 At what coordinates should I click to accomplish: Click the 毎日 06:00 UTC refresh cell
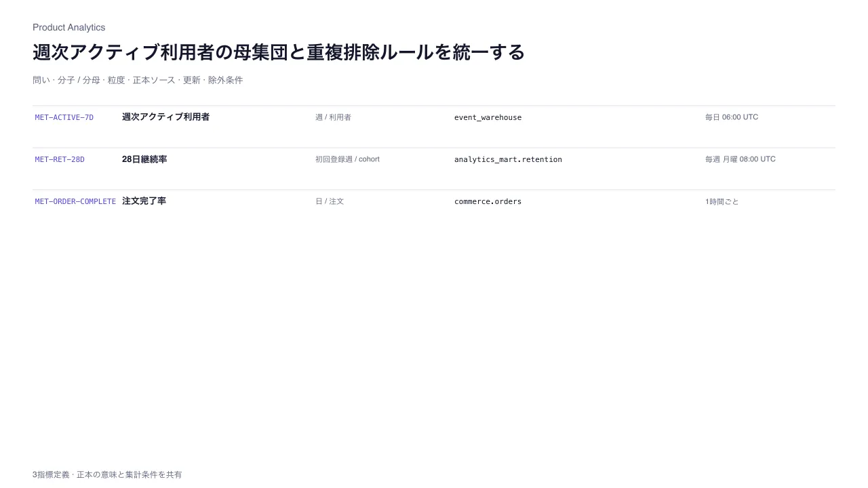coord(732,117)
